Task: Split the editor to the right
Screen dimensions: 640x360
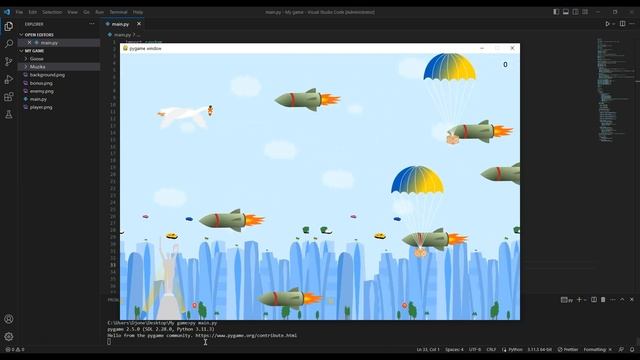Action: (622, 24)
